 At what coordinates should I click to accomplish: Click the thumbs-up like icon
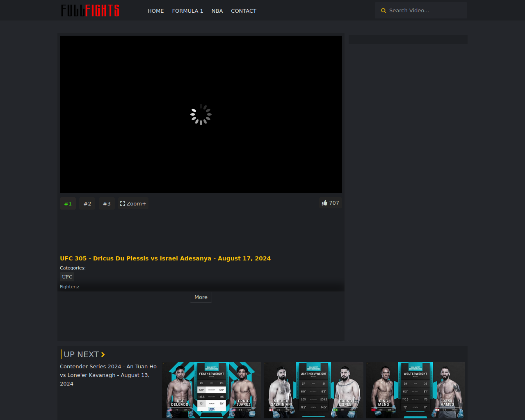[325, 203]
